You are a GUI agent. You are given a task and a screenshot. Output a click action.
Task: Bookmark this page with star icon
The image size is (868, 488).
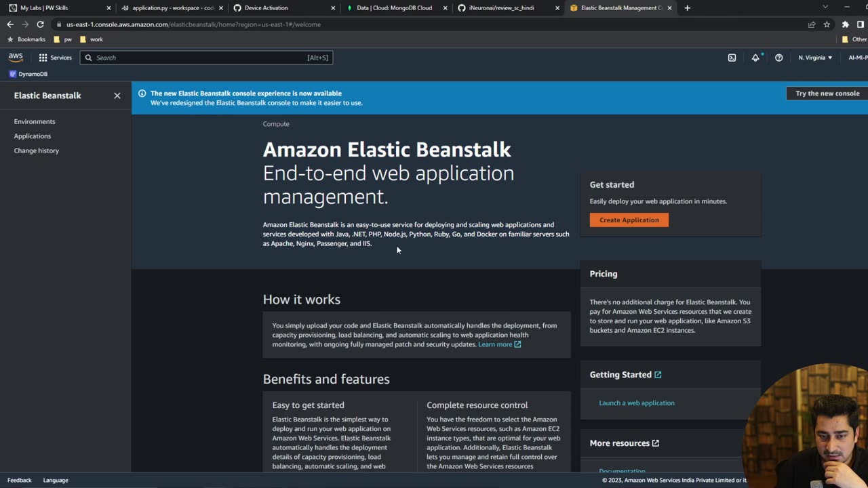tap(827, 24)
